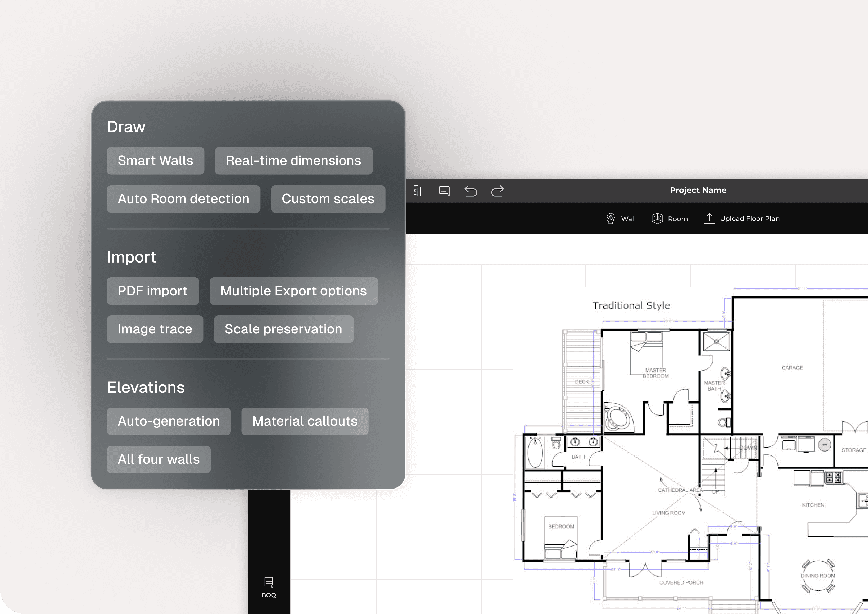Select the Multiple Export options chip

(x=293, y=291)
